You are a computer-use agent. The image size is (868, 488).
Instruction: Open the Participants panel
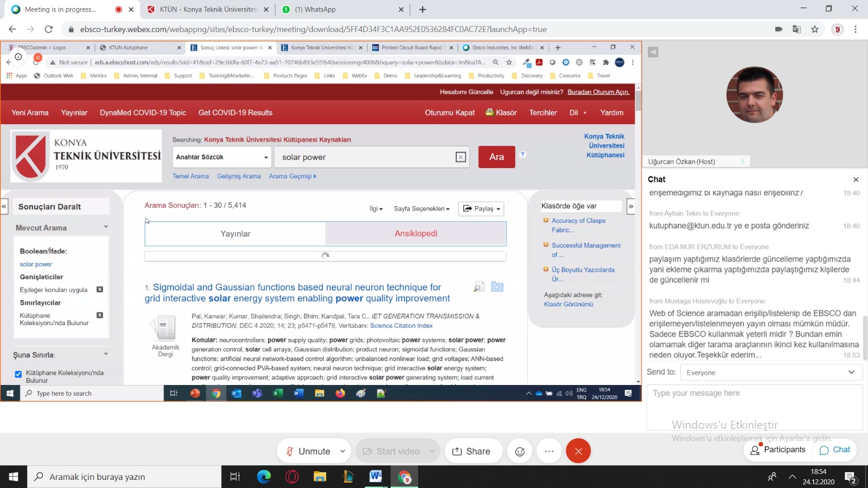pyautogui.click(x=777, y=450)
